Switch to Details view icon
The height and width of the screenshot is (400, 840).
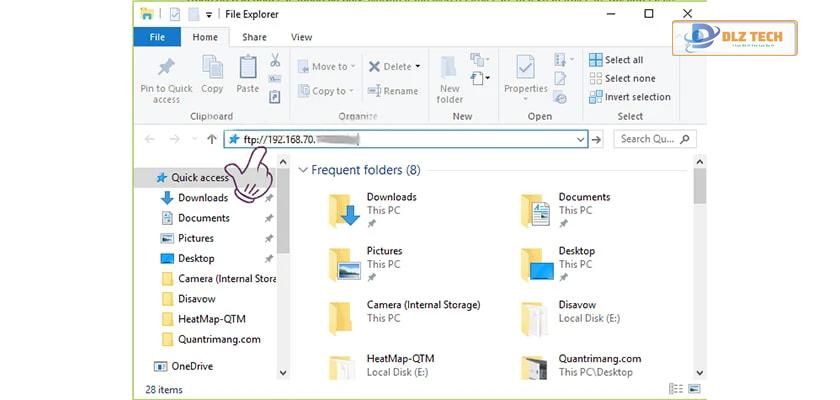tap(677, 389)
